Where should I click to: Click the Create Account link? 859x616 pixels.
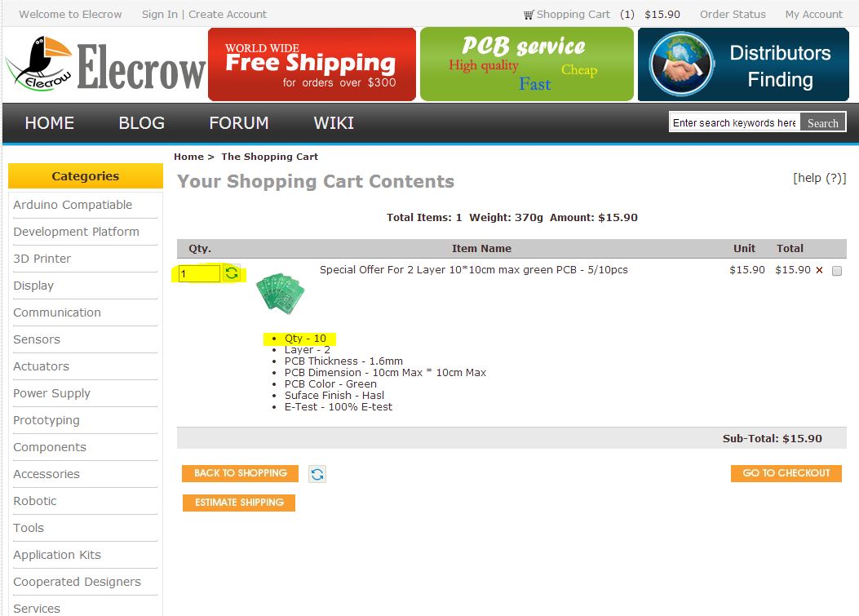coord(228,14)
